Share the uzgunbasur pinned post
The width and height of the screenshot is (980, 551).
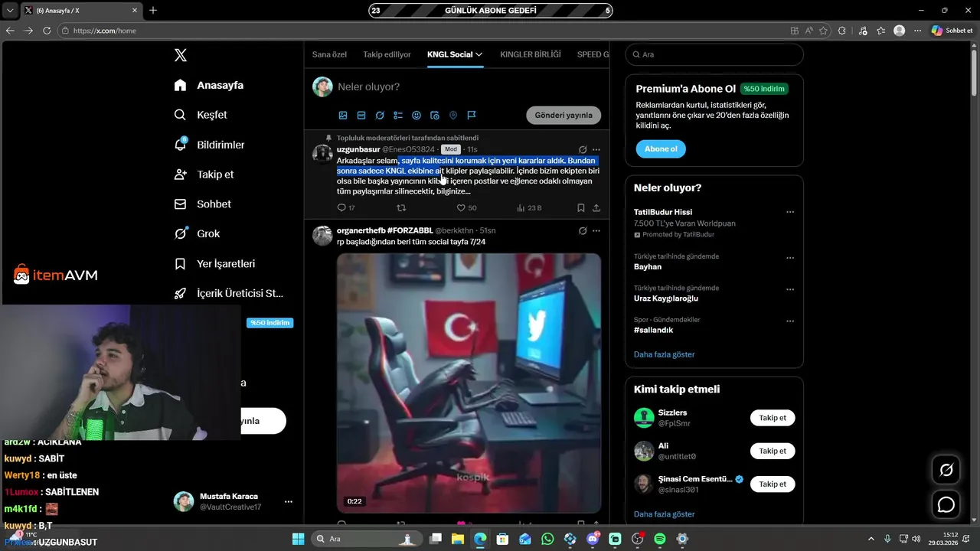[x=596, y=207]
